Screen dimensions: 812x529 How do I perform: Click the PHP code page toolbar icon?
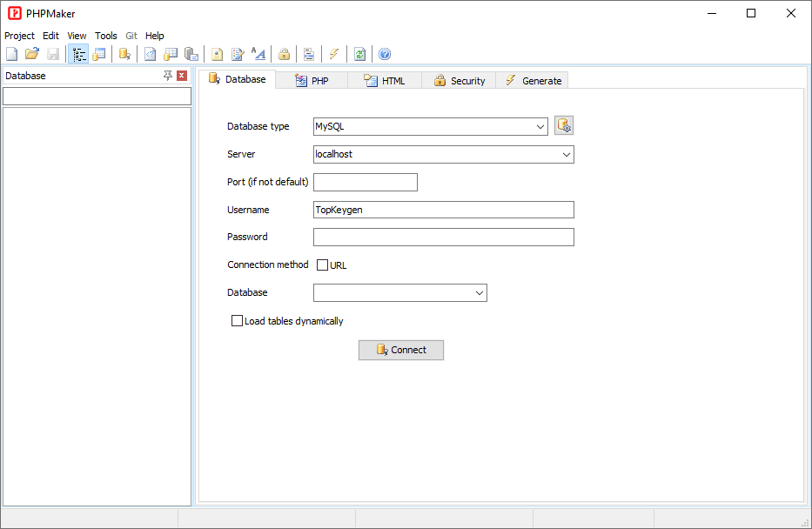coord(151,54)
